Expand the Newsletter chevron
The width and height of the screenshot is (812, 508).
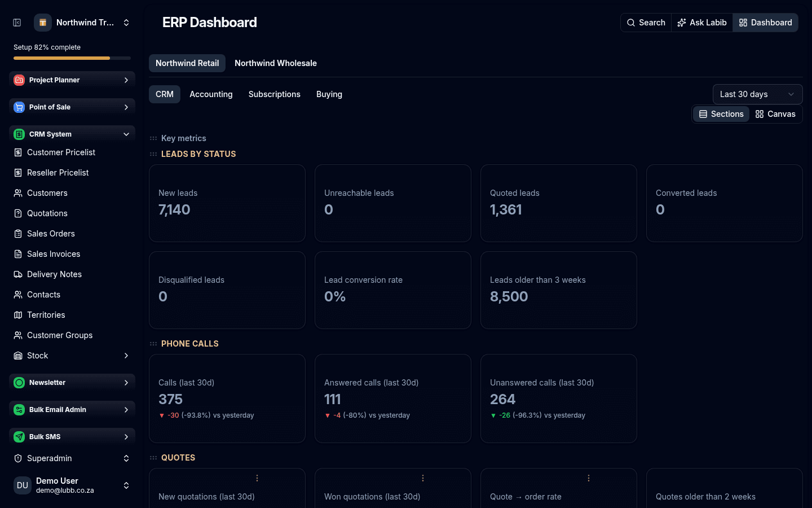pos(126,383)
